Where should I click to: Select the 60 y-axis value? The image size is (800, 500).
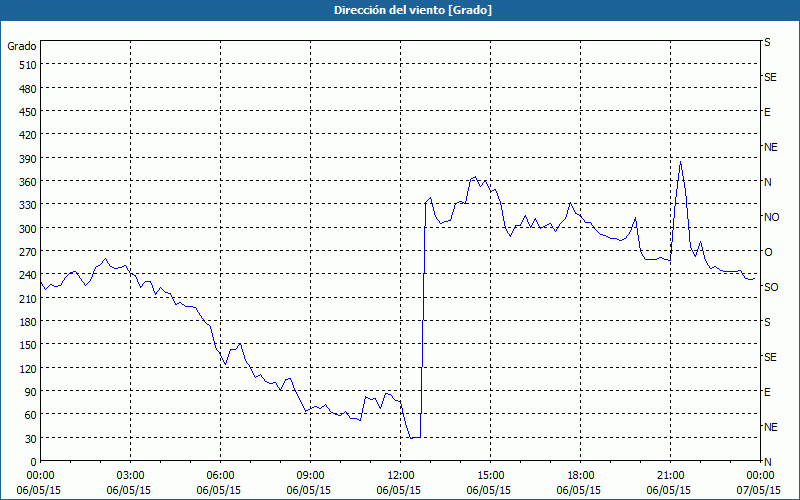(x=31, y=415)
